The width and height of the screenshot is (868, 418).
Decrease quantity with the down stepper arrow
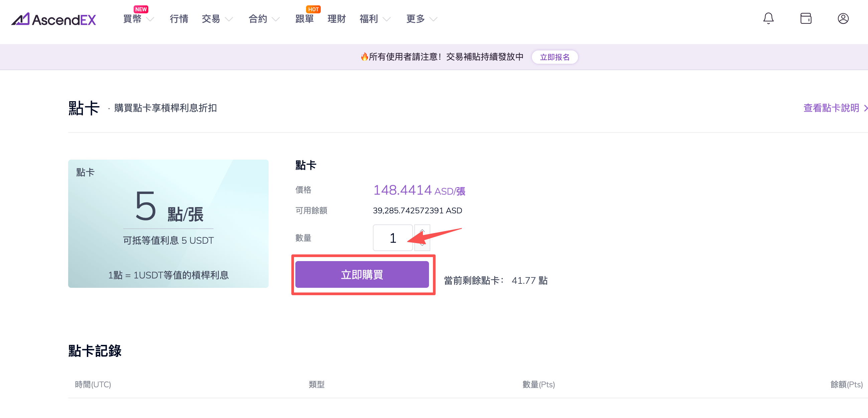coord(422,244)
